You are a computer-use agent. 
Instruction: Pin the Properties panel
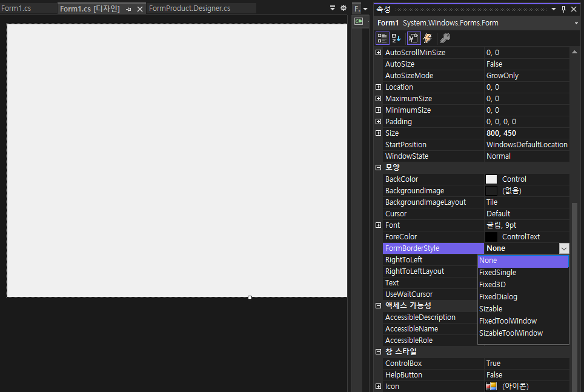point(563,9)
